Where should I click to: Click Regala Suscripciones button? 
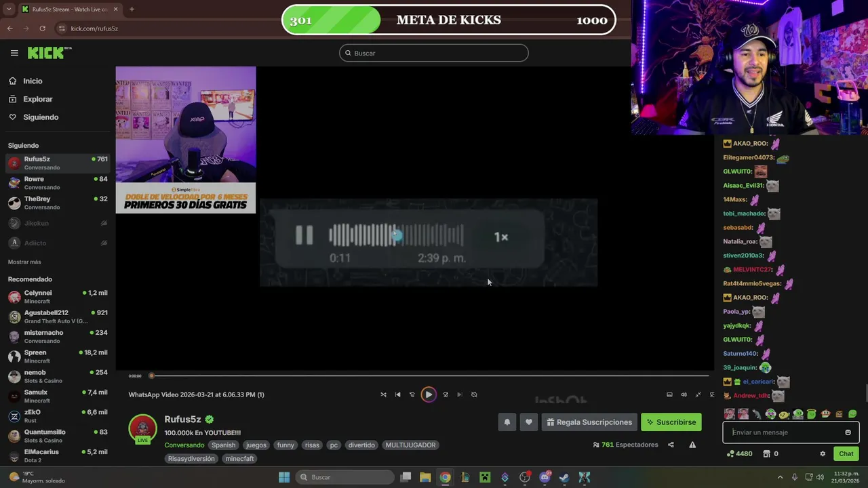589,422
